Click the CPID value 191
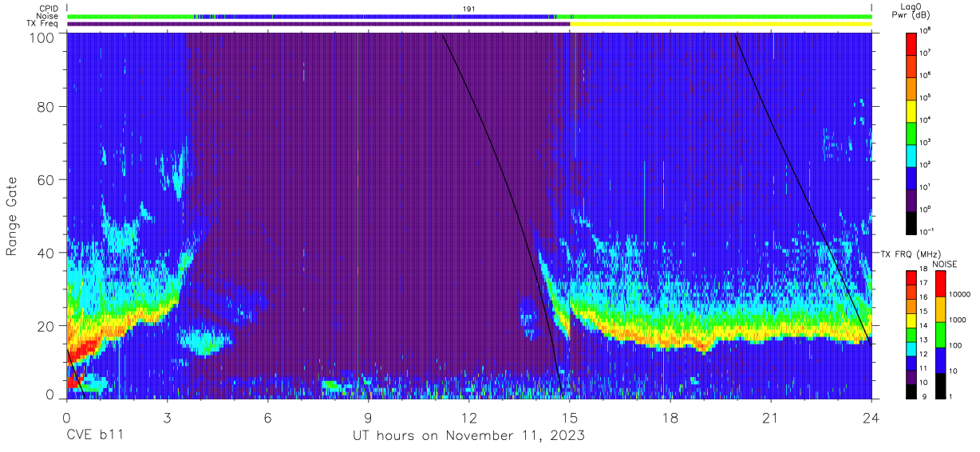980x452 pixels. [469, 8]
